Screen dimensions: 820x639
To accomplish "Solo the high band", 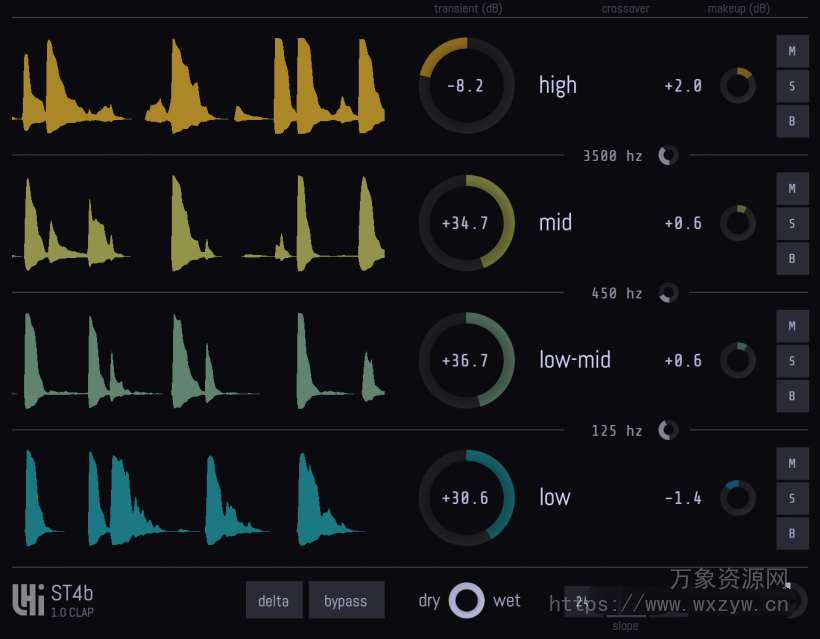I will tap(792, 86).
